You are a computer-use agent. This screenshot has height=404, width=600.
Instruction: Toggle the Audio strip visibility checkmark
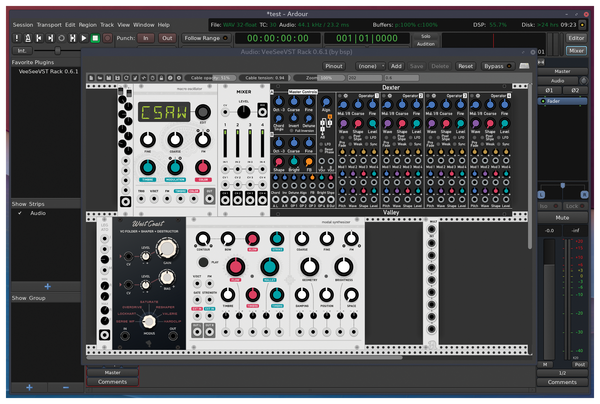tap(20, 213)
